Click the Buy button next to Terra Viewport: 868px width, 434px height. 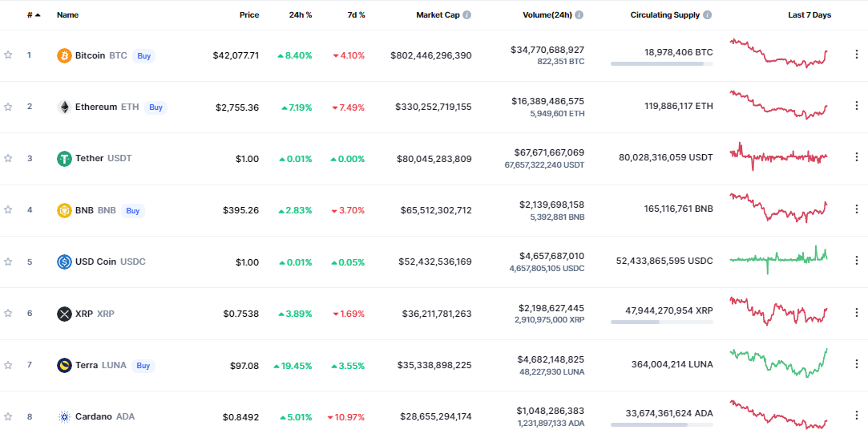[143, 365]
